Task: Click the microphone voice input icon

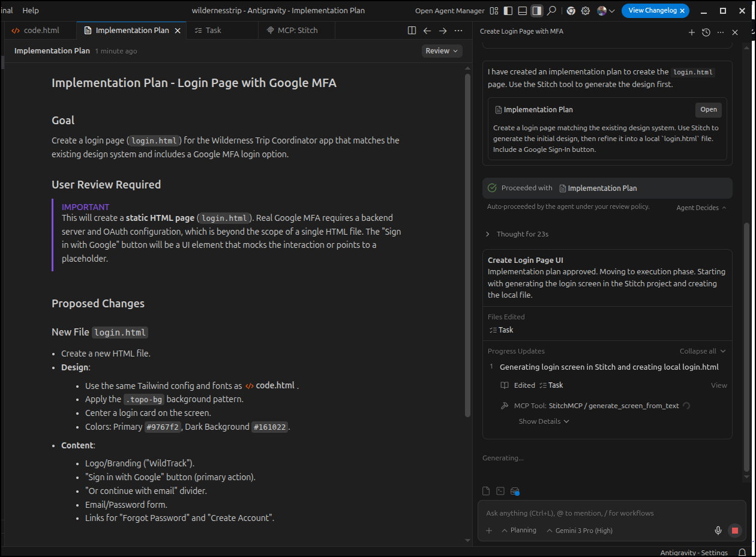Action: [718, 531]
